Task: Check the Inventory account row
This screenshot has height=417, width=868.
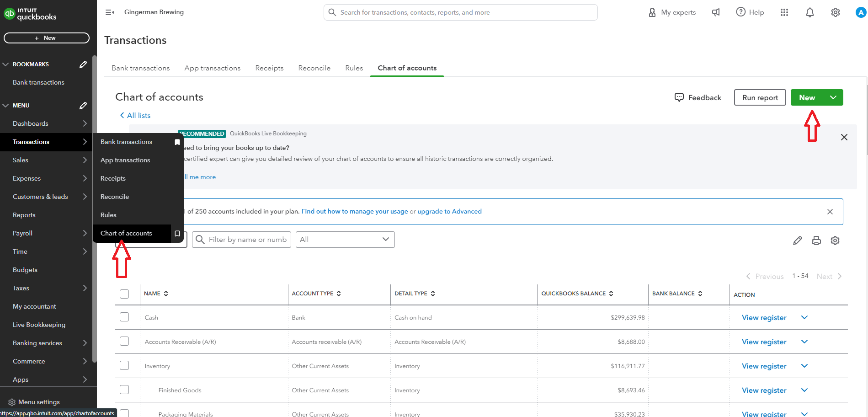Action: (124, 365)
